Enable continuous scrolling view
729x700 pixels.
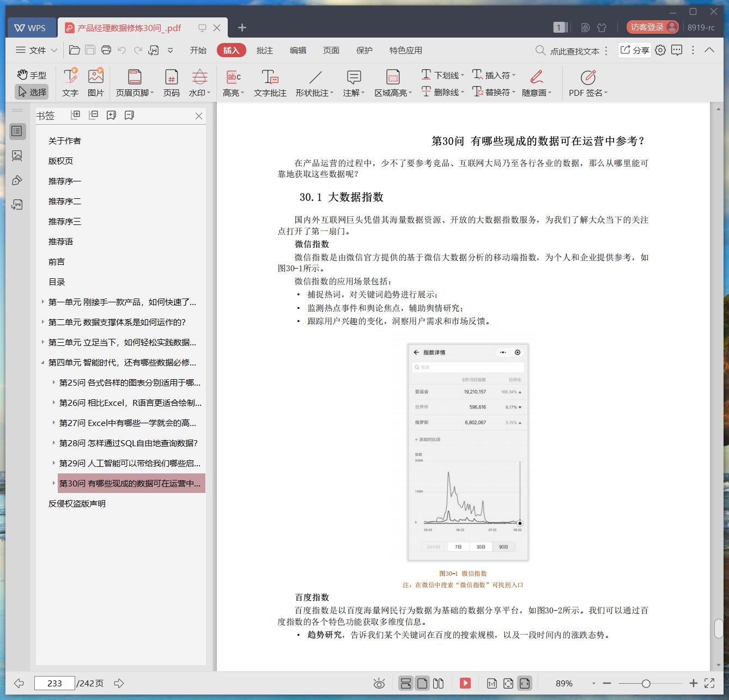click(x=406, y=683)
